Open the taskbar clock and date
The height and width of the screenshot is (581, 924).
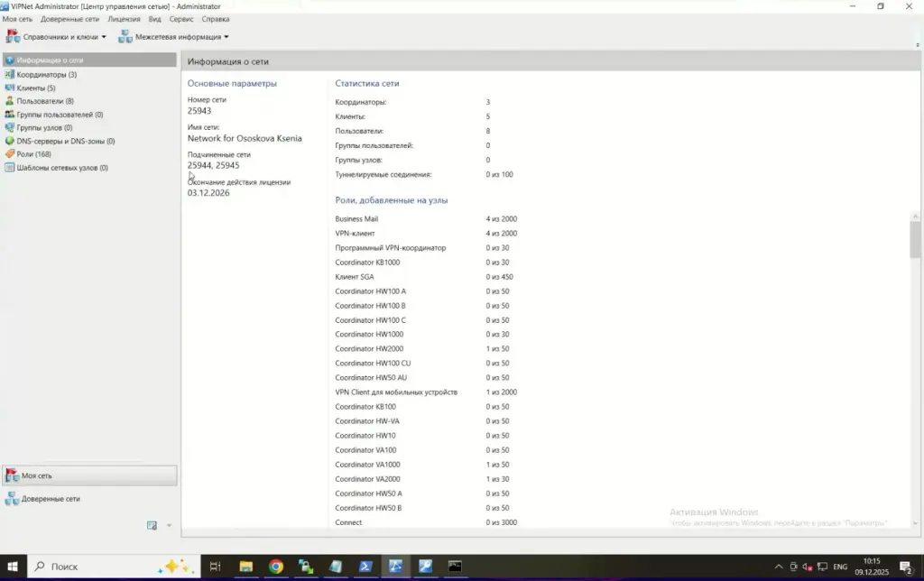coord(872,567)
